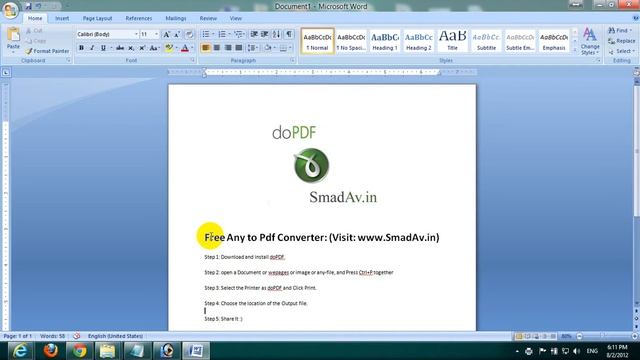Click Find in the Editing group
Viewport: 640px width, 360px height.
pyautogui.click(x=620, y=31)
